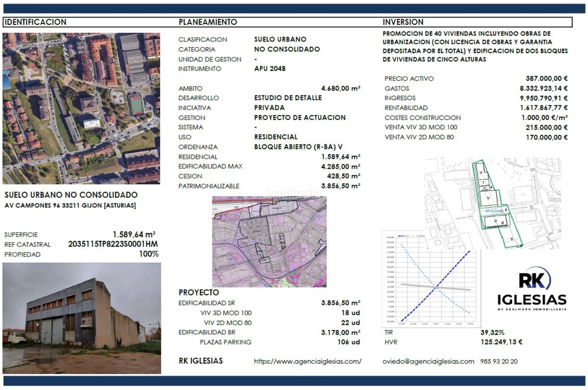Click the address AV CAMPONES 96 Gijon

(70, 206)
